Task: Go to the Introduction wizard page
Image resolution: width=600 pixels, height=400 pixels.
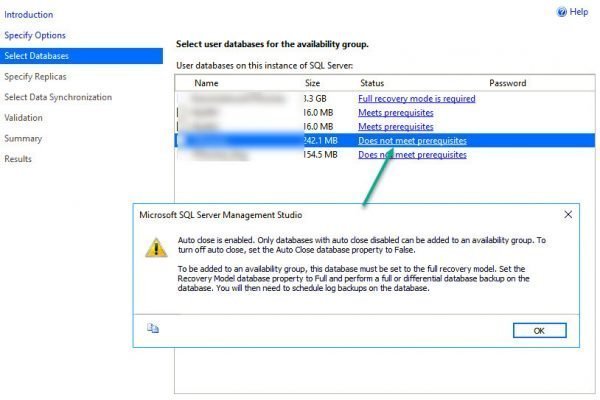Action: coord(28,15)
